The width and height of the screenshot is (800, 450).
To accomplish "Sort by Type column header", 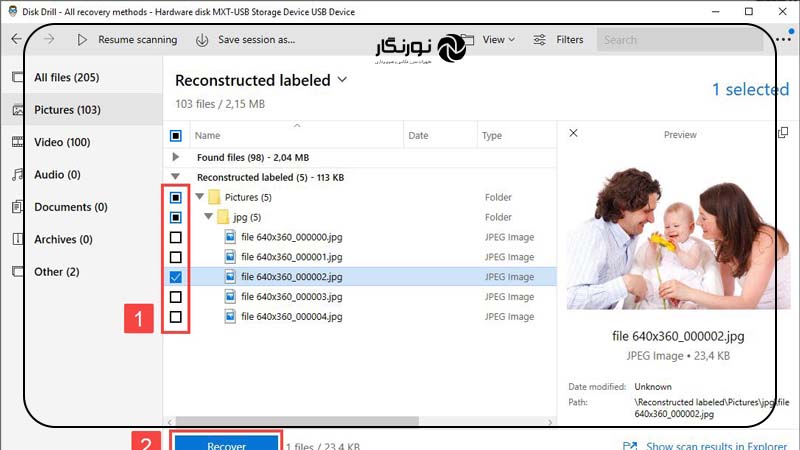I will (x=492, y=135).
